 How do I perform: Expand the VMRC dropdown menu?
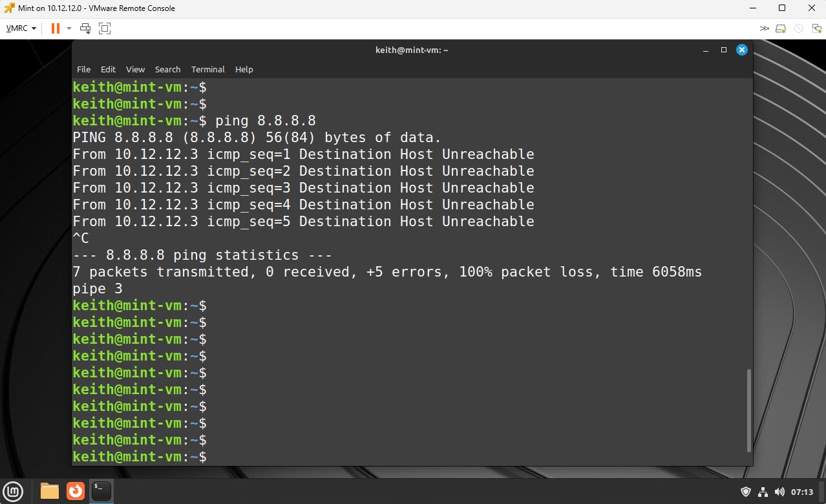coord(21,28)
